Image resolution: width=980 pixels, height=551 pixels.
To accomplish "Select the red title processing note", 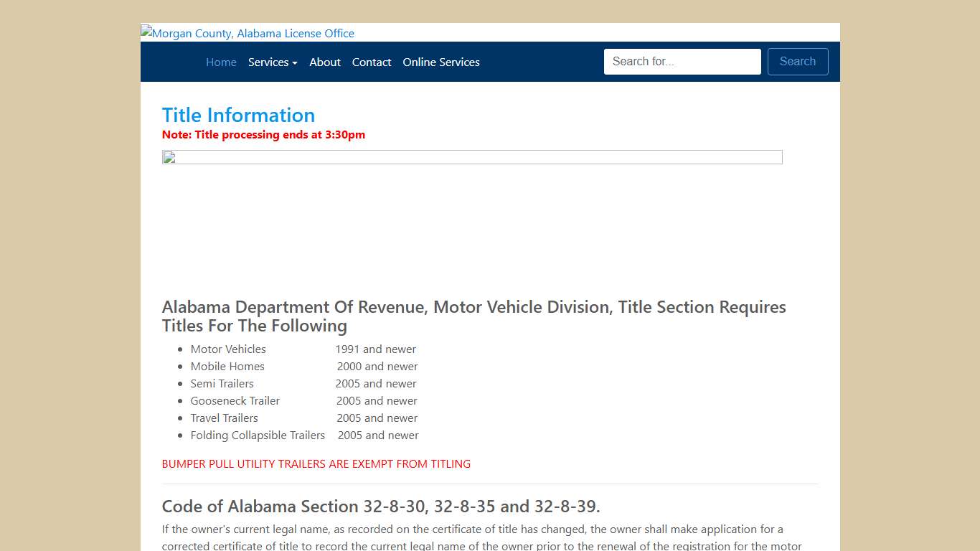I will point(263,135).
